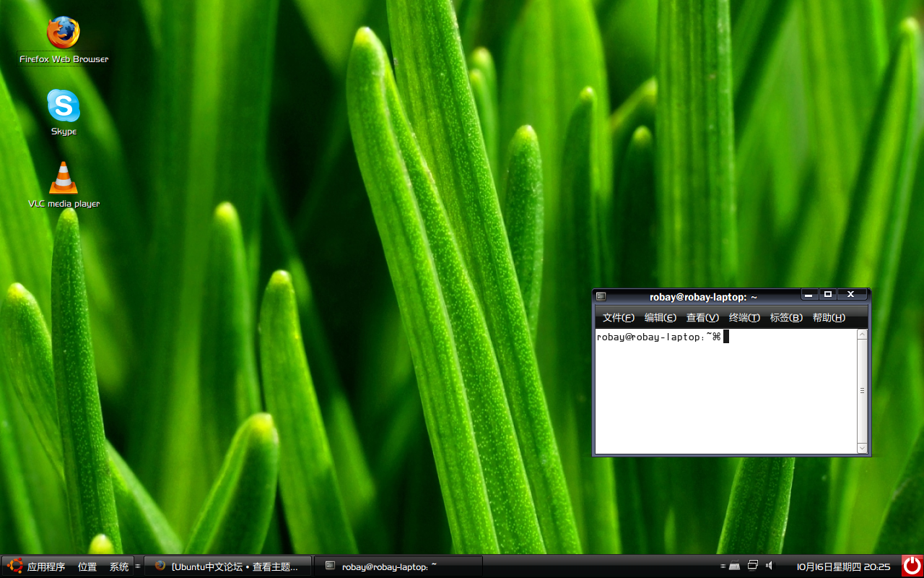Click the terminal scrollbar down arrow

[862, 448]
